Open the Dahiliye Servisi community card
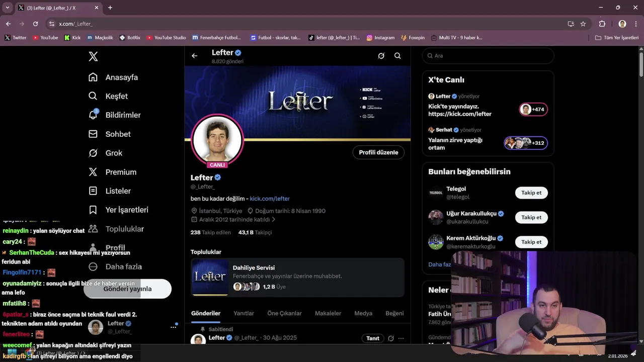 click(x=297, y=278)
